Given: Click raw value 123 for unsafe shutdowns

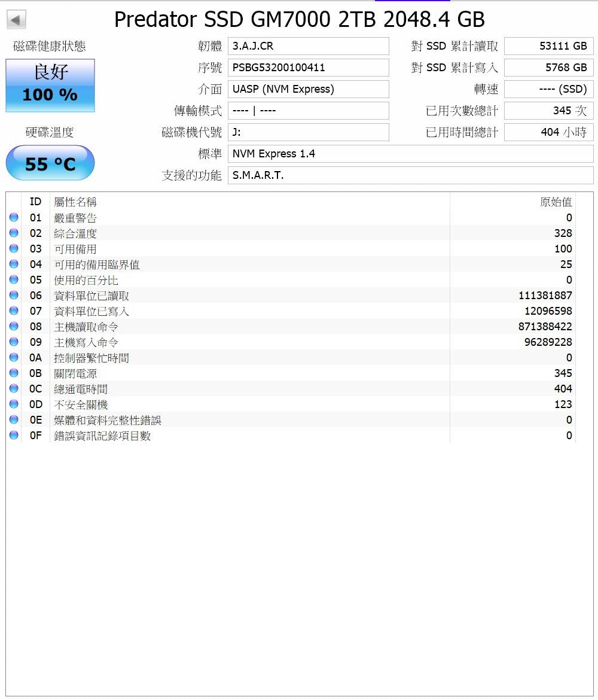Looking at the screenshot, I should click(563, 404).
